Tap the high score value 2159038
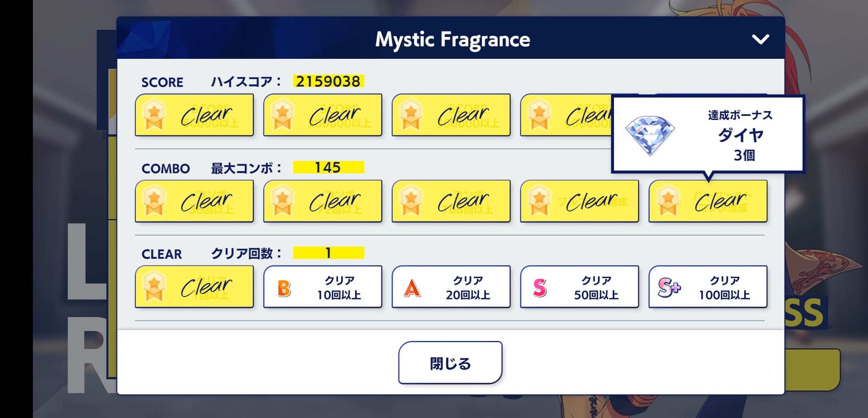The width and height of the screenshot is (868, 418). pyautogui.click(x=328, y=81)
